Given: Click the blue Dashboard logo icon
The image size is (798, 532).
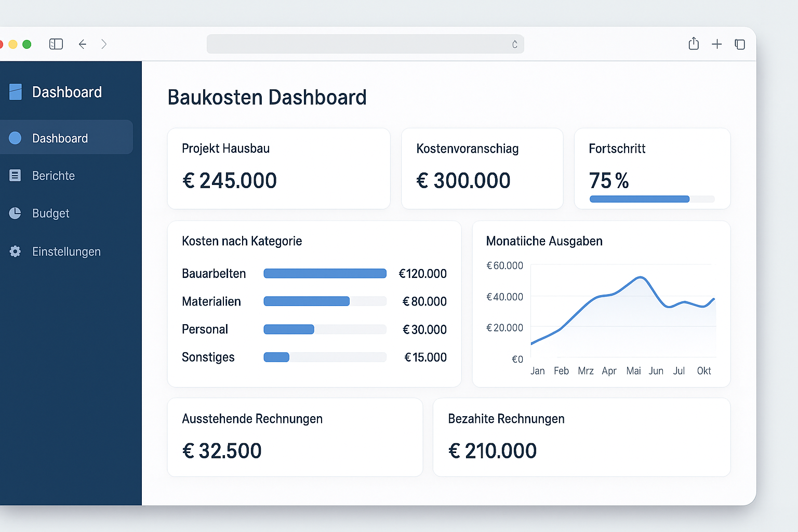Looking at the screenshot, I should click(16, 92).
